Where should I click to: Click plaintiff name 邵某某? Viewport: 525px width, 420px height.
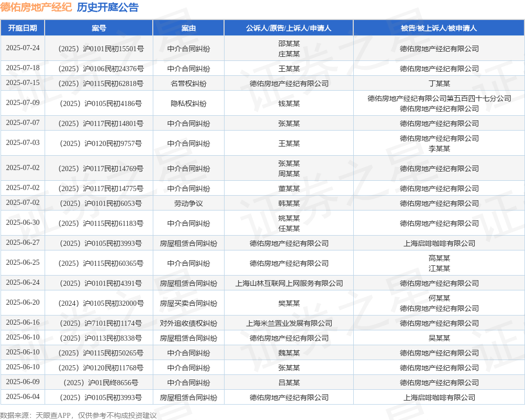pyautogui.click(x=289, y=44)
